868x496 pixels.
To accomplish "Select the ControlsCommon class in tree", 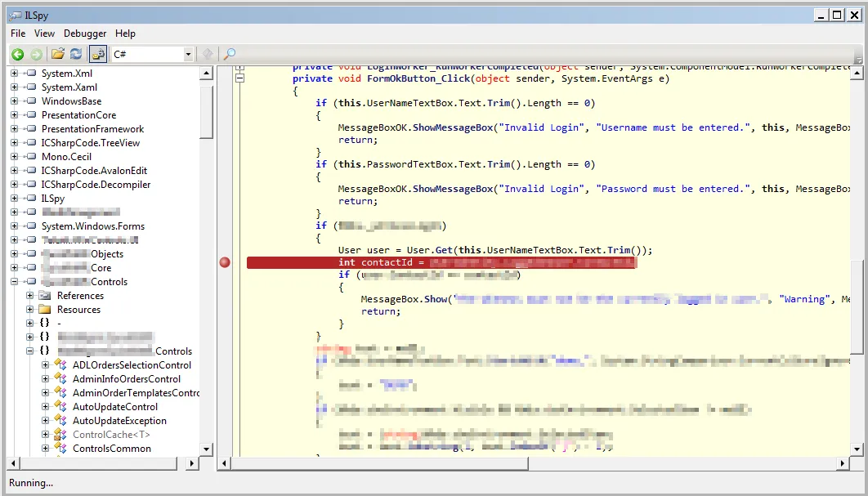I will (111, 449).
